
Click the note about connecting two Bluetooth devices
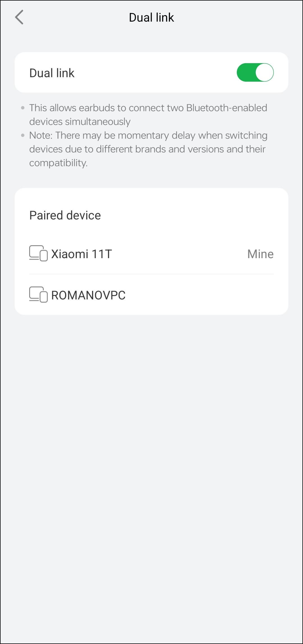pyautogui.click(x=148, y=114)
